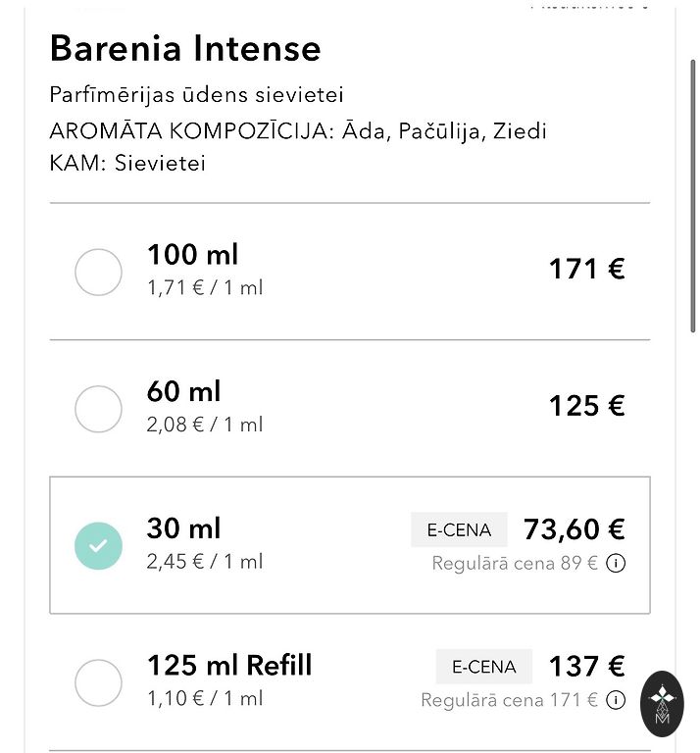
Task: Open info icon beside Regulārā cena 89 €
Action: click(616, 564)
